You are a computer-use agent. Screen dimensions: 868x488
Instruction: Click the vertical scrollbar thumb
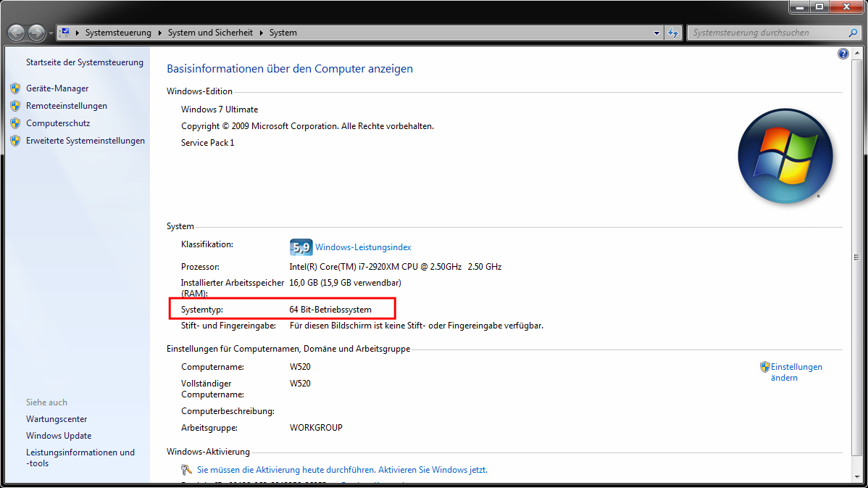pos(857,257)
